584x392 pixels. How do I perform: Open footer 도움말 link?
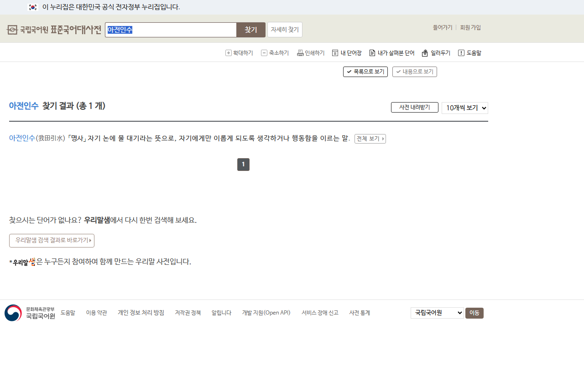click(68, 313)
